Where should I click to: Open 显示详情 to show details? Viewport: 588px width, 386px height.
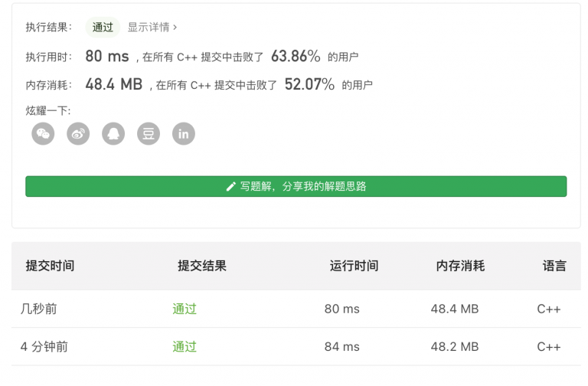tap(148, 27)
